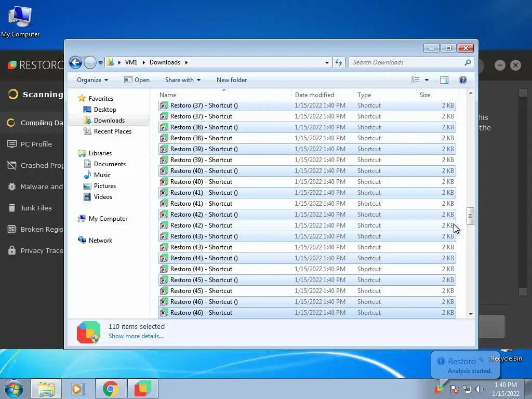The image size is (532, 399).
Task: Select Libraries in the navigation pane
Action: click(x=100, y=153)
